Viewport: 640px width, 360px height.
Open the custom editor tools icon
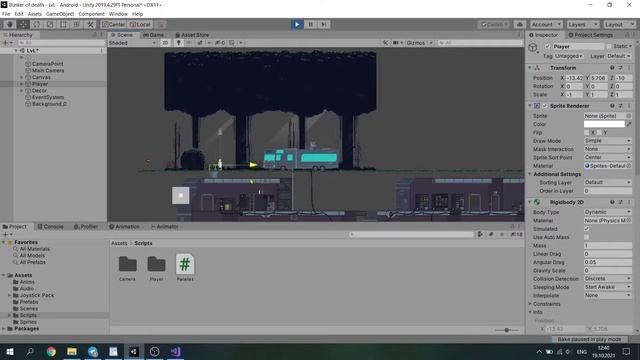pos(90,24)
